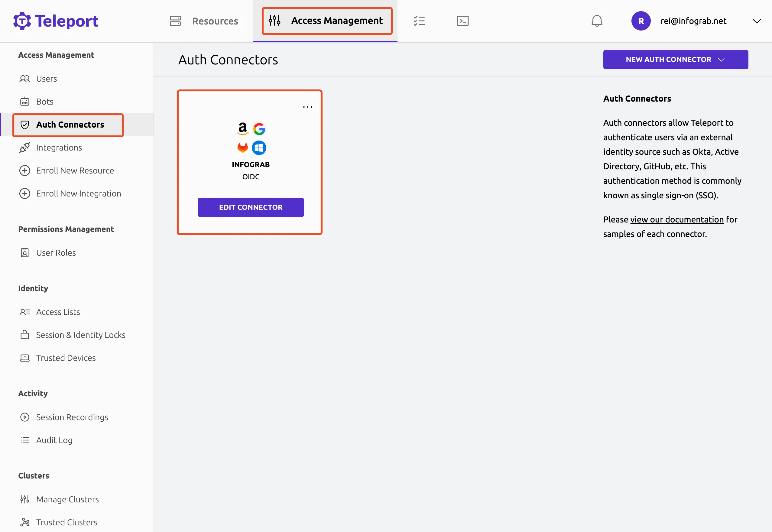The image size is (772, 532).
Task: Open the NEW AUTH CONNECTOR dropdown
Action: point(675,59)
